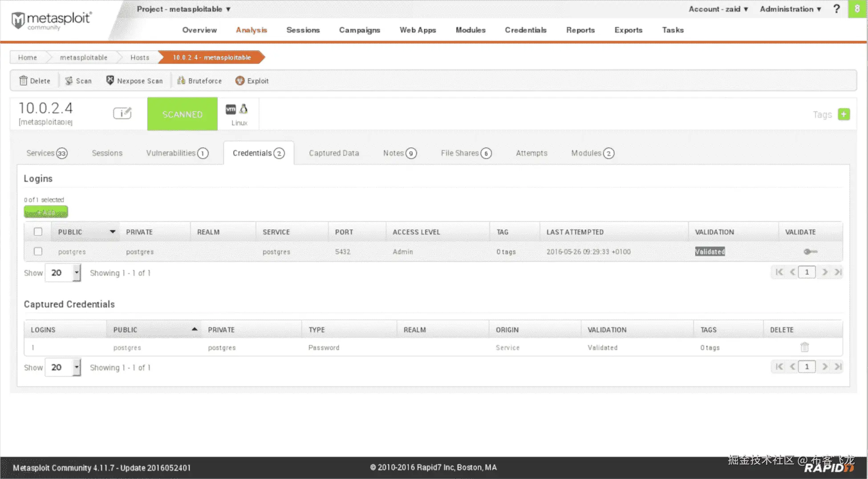Switch to the host Sessions tab

click(x=107, y=153)
